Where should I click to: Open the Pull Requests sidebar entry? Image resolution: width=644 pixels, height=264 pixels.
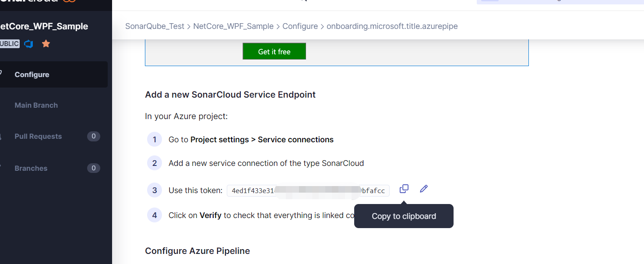38,136
